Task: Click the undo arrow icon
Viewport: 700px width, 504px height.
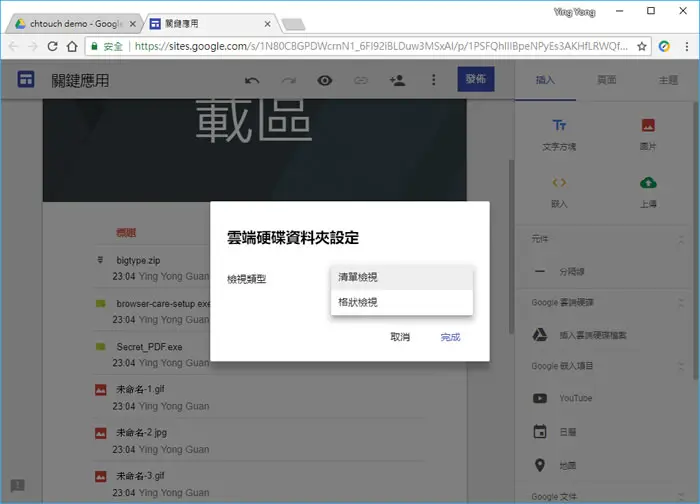Action: 252,80
